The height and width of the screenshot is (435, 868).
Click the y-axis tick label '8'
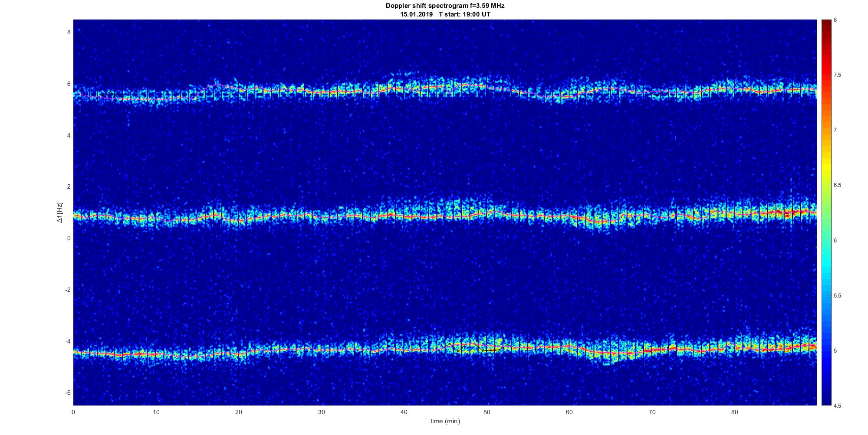(x=69, y=32)
